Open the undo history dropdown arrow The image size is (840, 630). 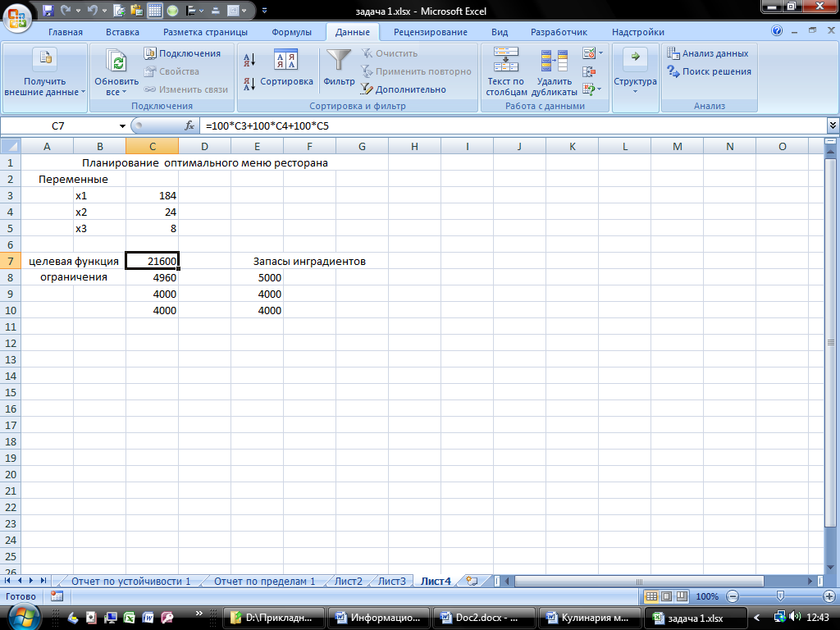104,10
